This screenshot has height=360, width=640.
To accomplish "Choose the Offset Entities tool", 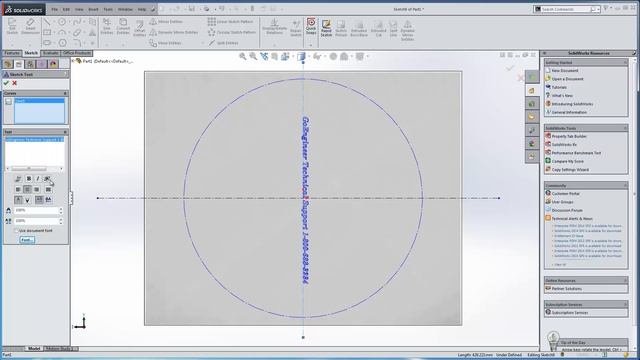I will [140, 28].
